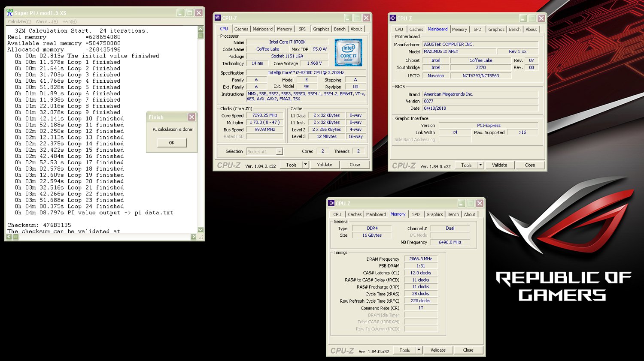Open the About menu in Super PI

(x=46, y=21)
